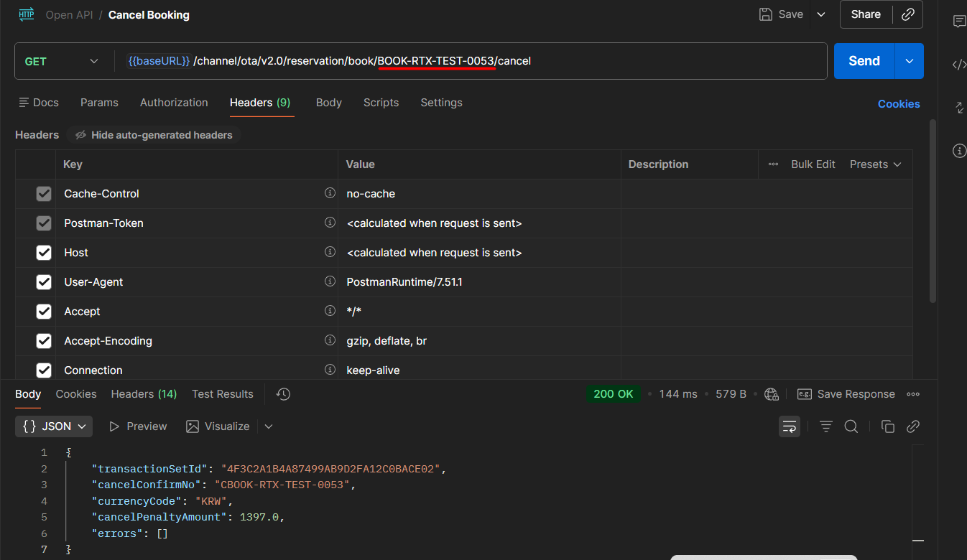
Task: Open the comments icon in right sidebar
Action: [959, 22]
